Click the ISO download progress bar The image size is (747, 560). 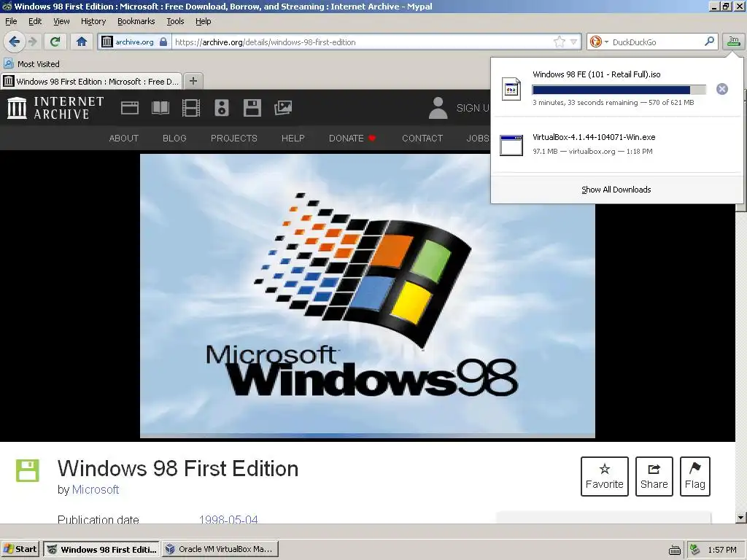click(619, 90)
